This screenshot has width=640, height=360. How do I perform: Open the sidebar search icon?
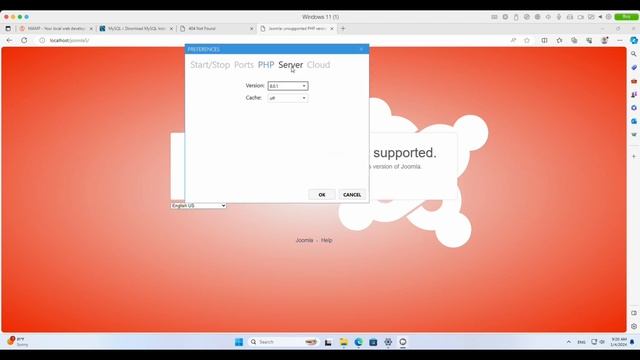[634, 54]
